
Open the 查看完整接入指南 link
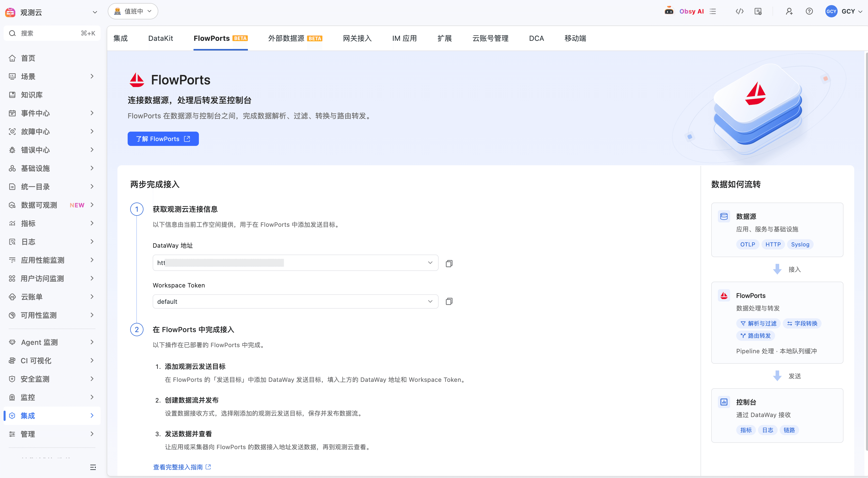182,467
